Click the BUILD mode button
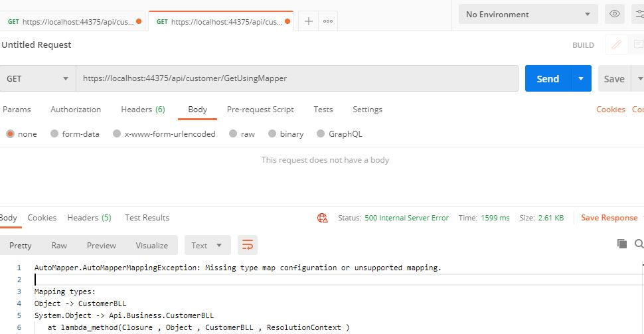Screen dimensions: 644x334 tap(583, 45)
